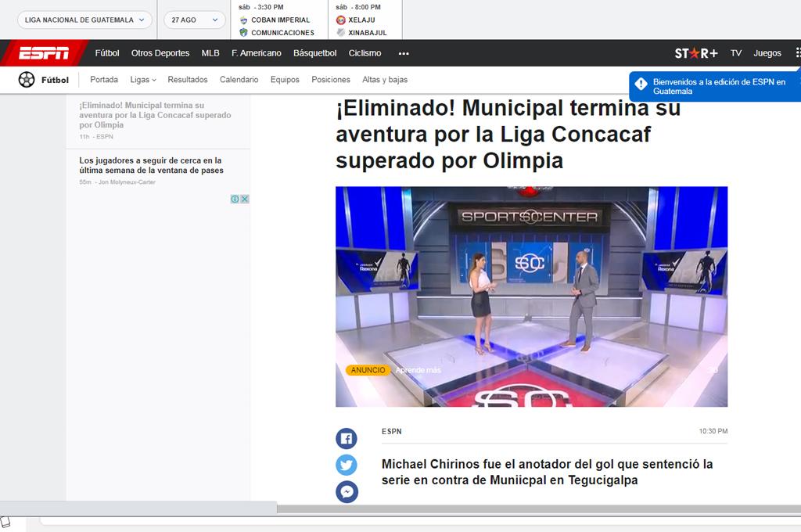801x532 pixels.
Task: Share via Messenger icon
Action: [347, 492]
